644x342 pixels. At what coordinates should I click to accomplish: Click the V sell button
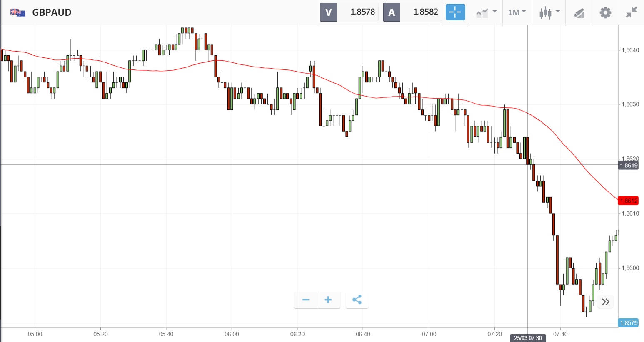point(328,12)
